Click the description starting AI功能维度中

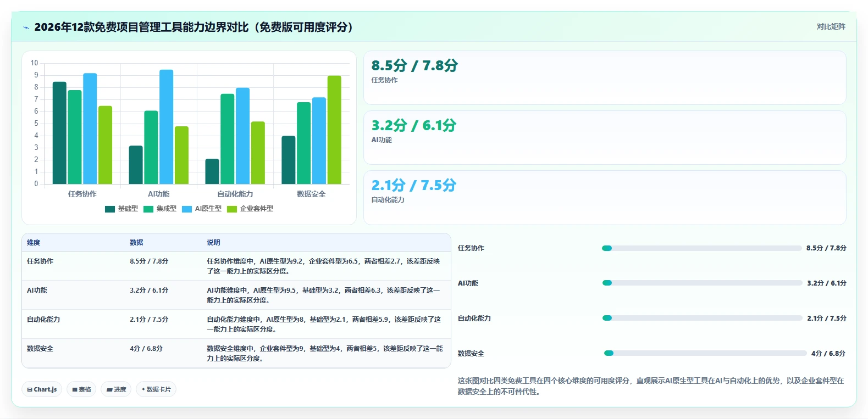coord(323,295)
